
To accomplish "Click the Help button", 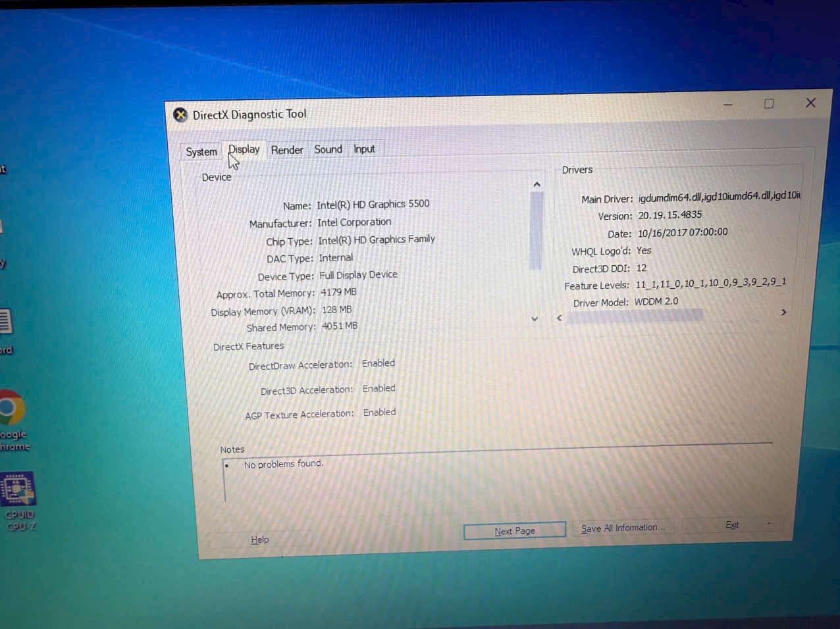I will [x=259, y=540].
